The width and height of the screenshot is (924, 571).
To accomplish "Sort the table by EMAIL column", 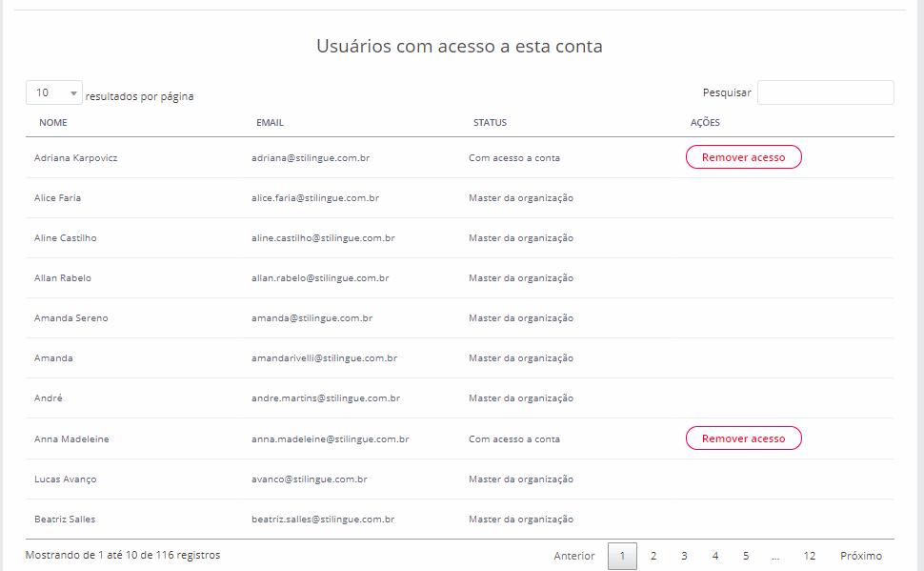I will tap(270, 123).
